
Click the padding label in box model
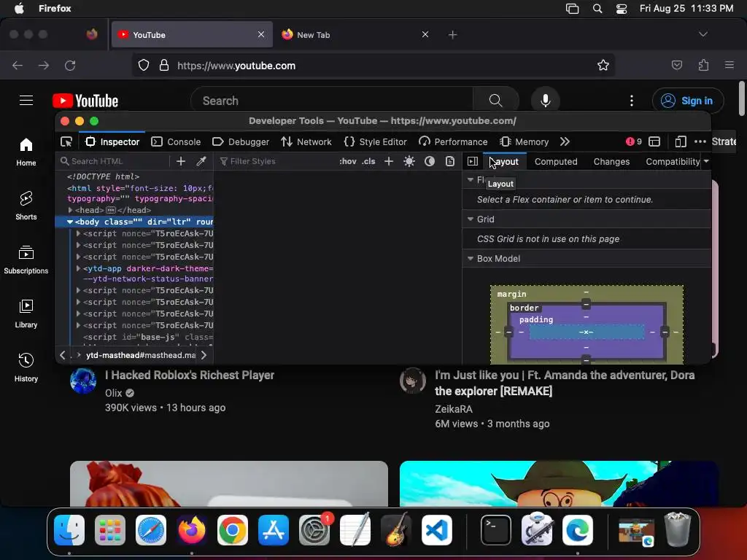tap(536, 320)
